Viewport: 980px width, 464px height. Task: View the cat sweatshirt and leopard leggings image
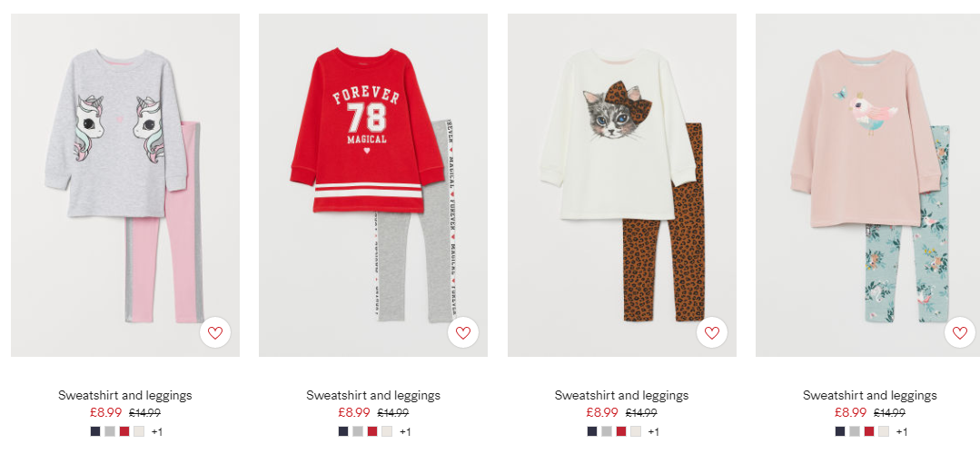(622, 185)
